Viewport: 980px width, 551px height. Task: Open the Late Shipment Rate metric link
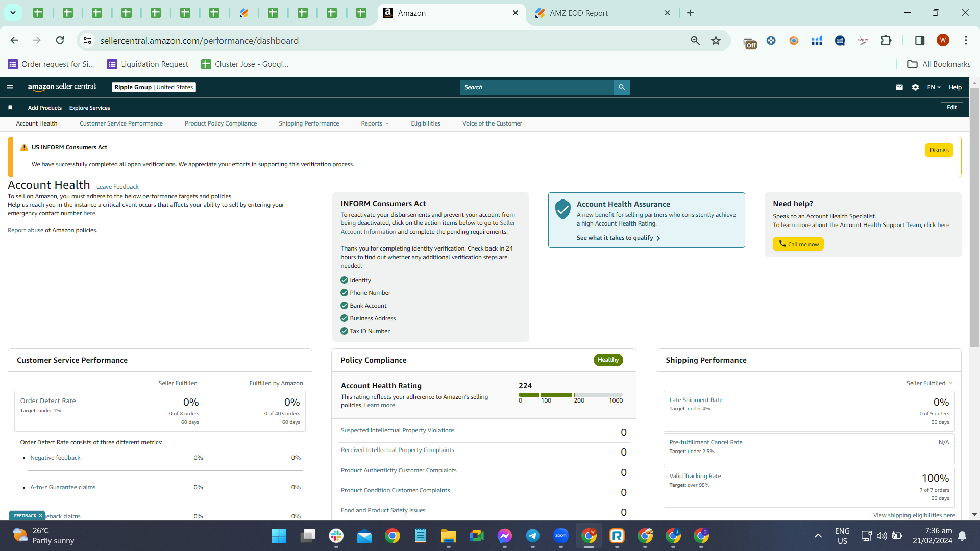coord(696,400)
